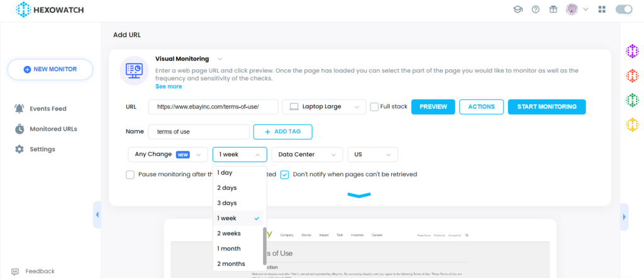This screenshot has width=644, height=278.
Task: Enable the Full stack checkbox
Action: point(374,107)
